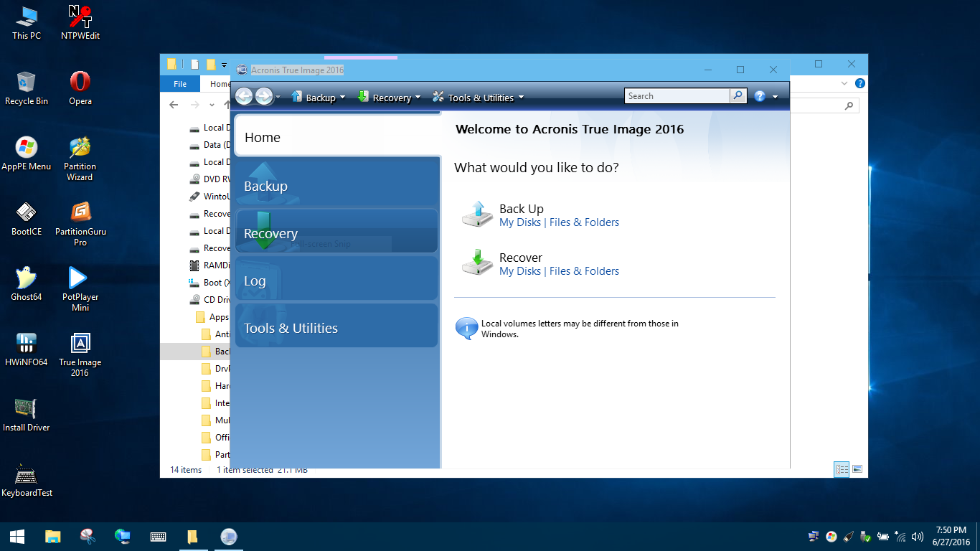Open the HWiNFO64 desktop icon
980x551 pixels.
coord(27,349)
